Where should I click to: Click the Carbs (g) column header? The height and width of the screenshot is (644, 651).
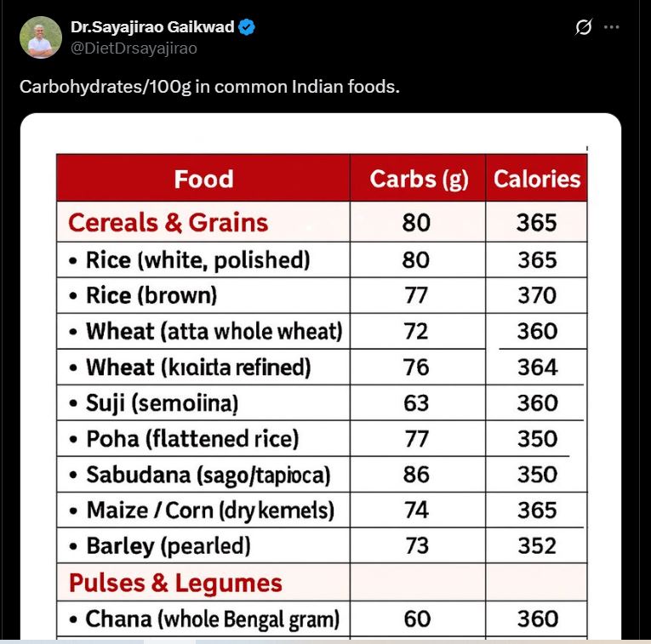(419, 179)
